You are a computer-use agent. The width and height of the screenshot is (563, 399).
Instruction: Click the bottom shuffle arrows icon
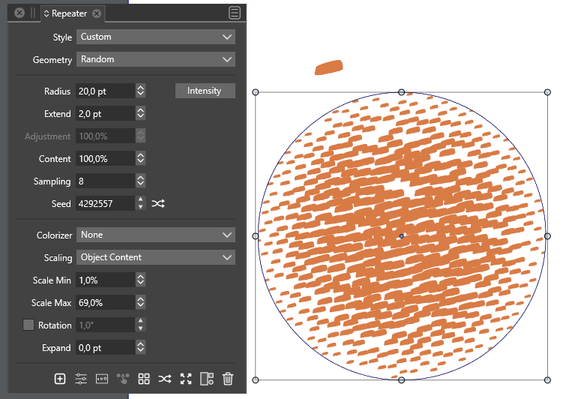165,379
